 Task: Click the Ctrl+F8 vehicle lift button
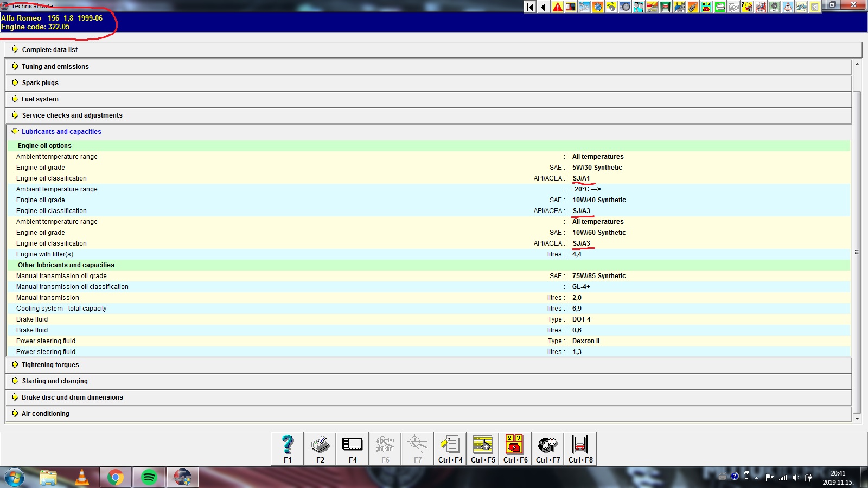click(x=580, y=448)
